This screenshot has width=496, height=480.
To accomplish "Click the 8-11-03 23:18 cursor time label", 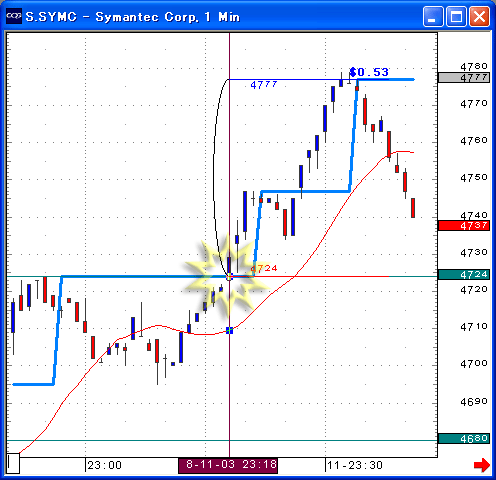I will point(228,465).
